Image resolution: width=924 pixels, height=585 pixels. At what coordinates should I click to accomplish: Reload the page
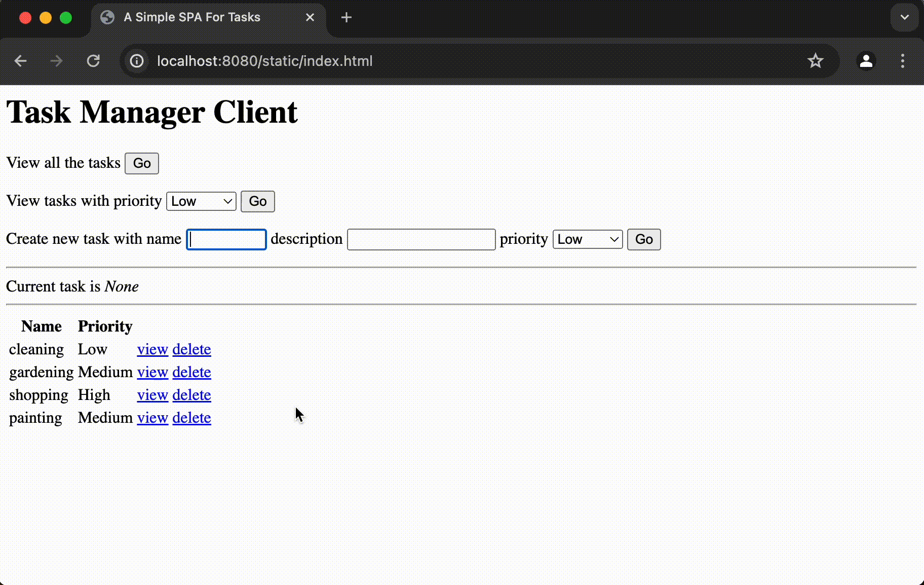93,61
